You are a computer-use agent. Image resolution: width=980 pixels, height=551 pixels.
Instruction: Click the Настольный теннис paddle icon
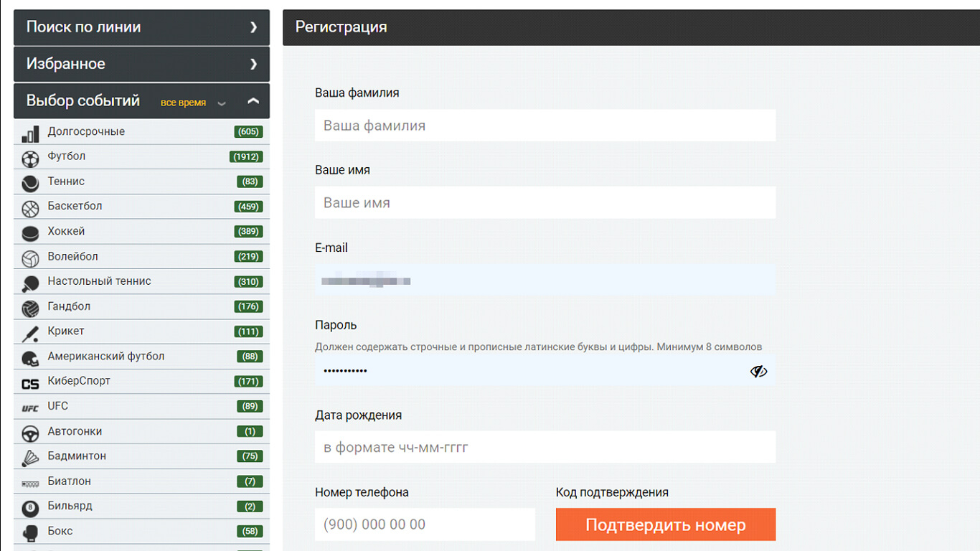point(30,283)
